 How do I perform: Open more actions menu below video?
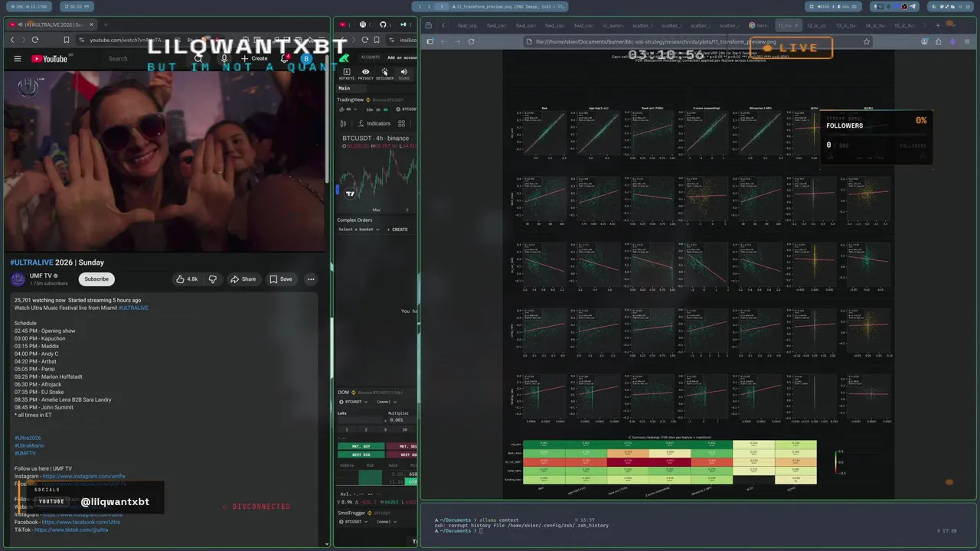point(311,279)
